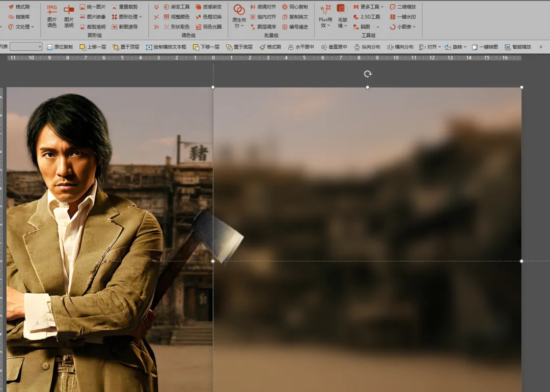550x392 pixels.
Task: Open quick access toolbar overflow arrow
Action: point(541,47)
